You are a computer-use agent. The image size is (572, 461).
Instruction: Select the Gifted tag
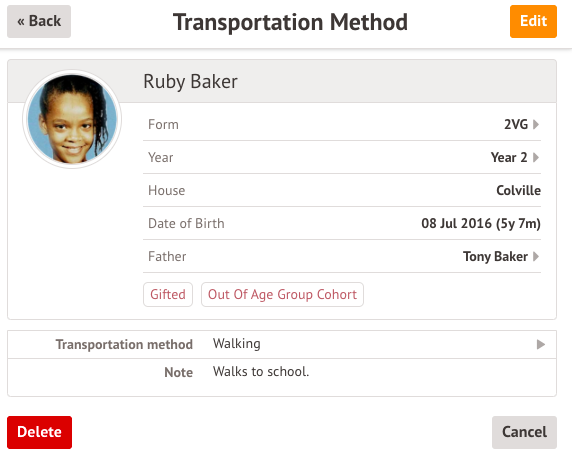tap(168, 294)
